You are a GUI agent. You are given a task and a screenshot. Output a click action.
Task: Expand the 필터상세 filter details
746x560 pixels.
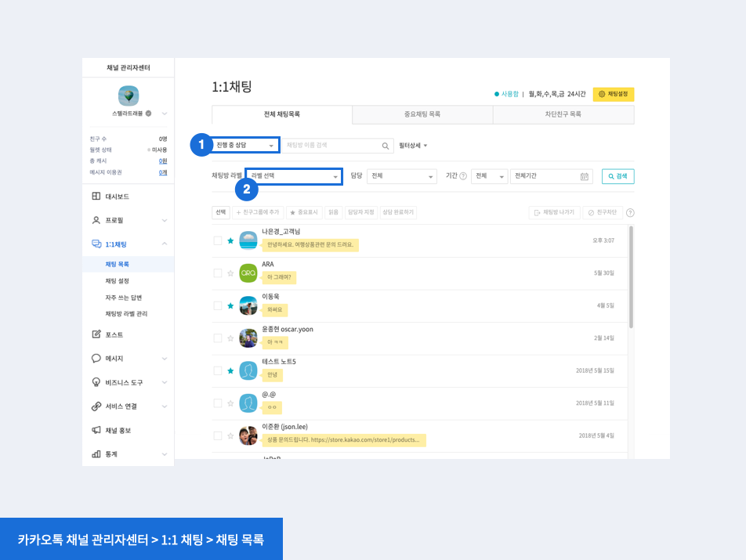pos(412,146)
